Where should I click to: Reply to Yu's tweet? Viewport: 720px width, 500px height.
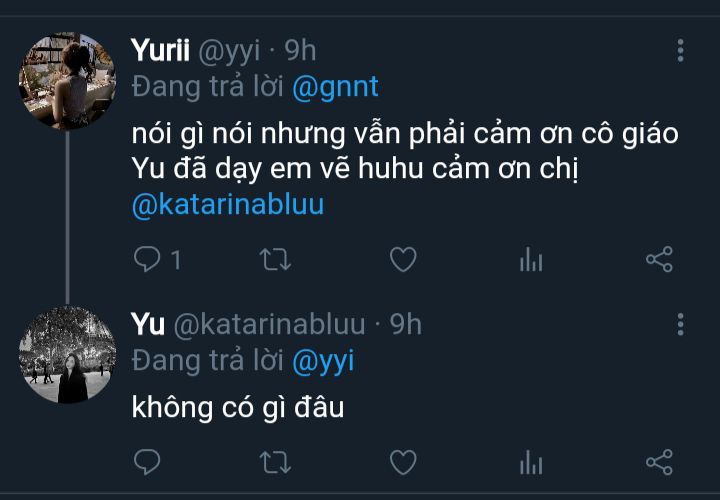[147, 462]
